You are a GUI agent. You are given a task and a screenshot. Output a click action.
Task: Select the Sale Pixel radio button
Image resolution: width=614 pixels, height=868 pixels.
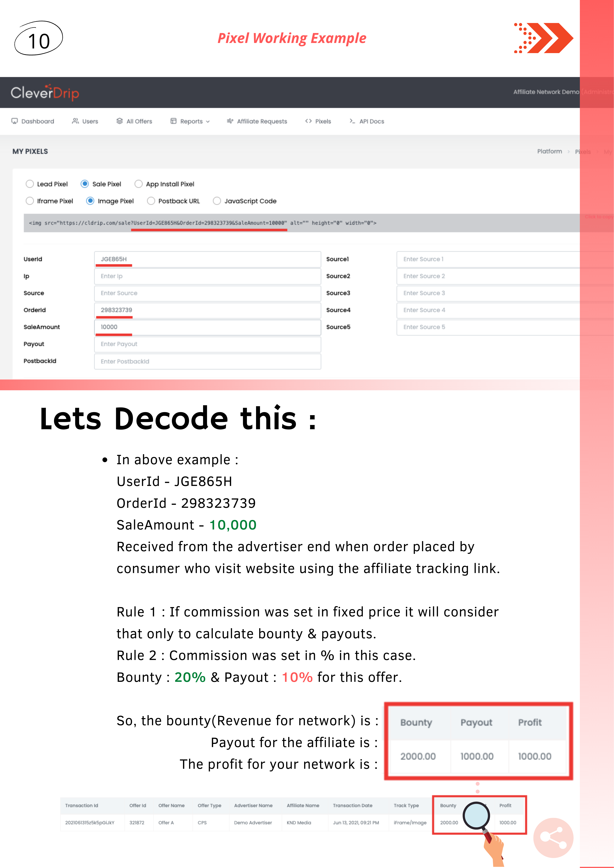[x=85, y=184]
